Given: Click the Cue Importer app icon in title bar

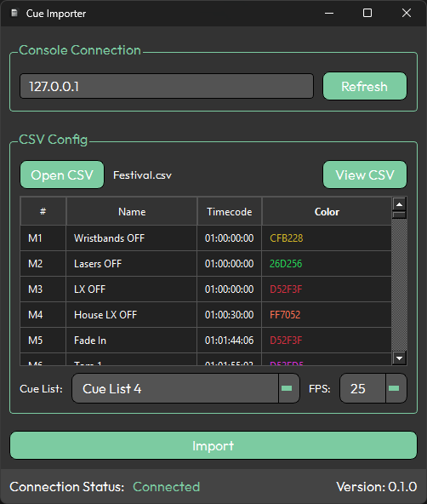Looking at the screenshot, I should click(x=14, y=13).
